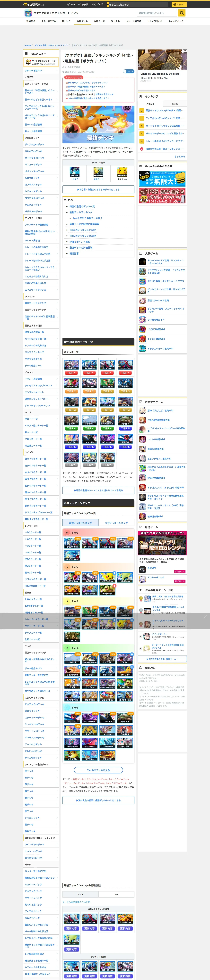Screen dimensions: 210x980
Task: Jump to Tier1のデッキレシピ紹介 in contents
Action: [x=83, y=230]
